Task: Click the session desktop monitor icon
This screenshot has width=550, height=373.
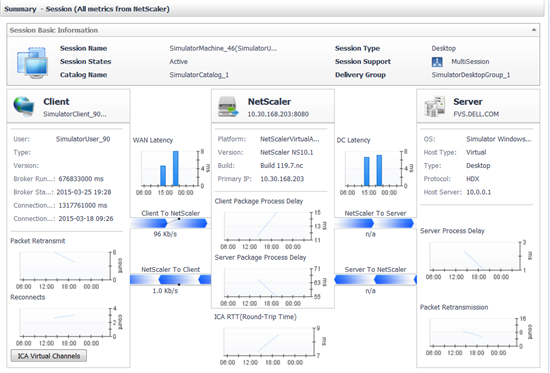Action: click(32, 62)
